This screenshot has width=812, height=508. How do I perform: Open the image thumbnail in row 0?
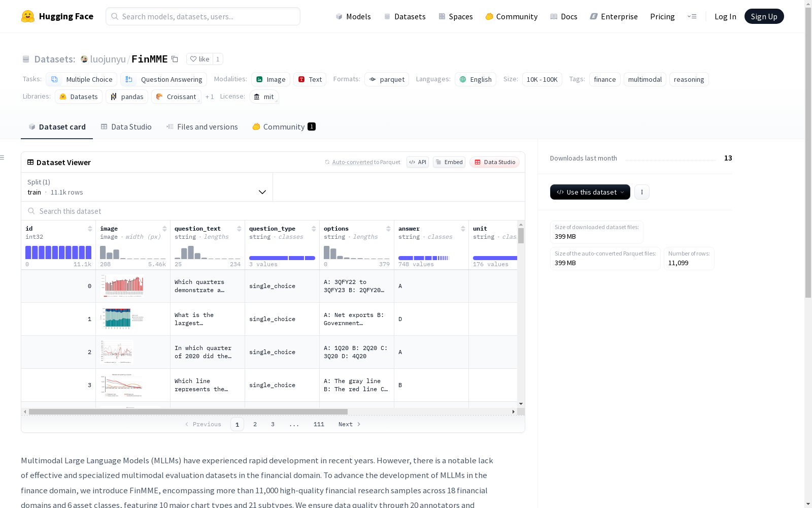122,286
